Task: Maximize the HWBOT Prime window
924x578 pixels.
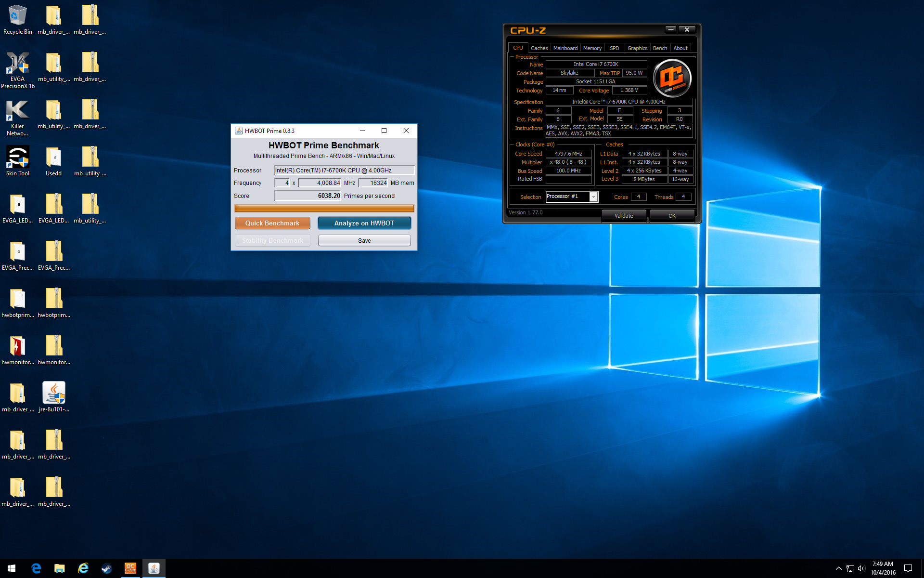Action: click(384, 131)
